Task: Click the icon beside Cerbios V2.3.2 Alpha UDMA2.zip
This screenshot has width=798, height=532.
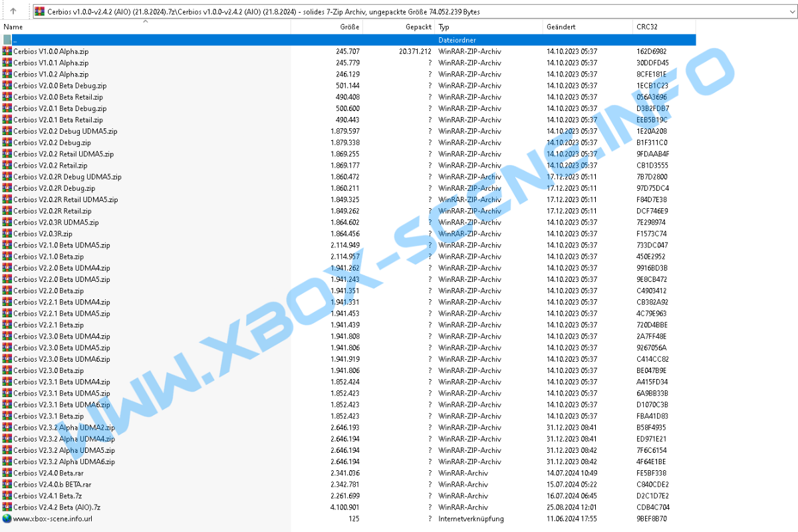Action: coord(7,428)
